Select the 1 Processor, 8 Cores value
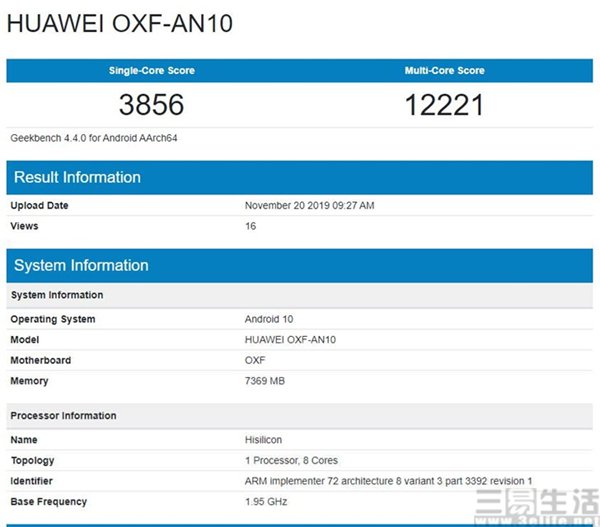The height and width of the screenshot is (527, 600). [x=292, y=461]
